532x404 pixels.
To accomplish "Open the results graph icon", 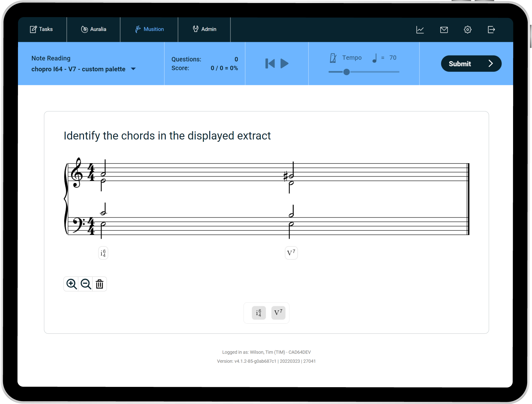I will pos(420,30).
